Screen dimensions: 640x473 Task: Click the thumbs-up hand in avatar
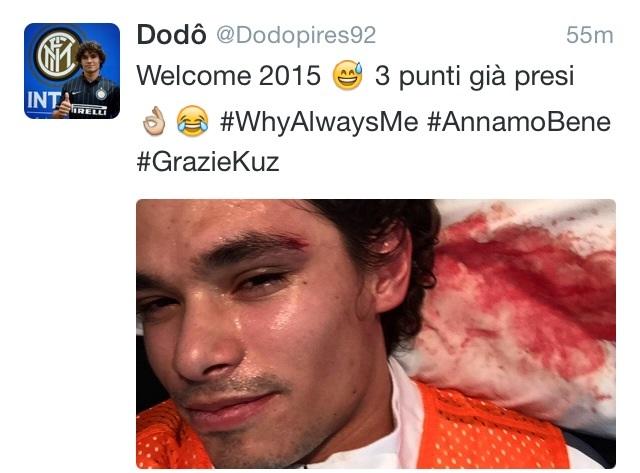(63, 107)
